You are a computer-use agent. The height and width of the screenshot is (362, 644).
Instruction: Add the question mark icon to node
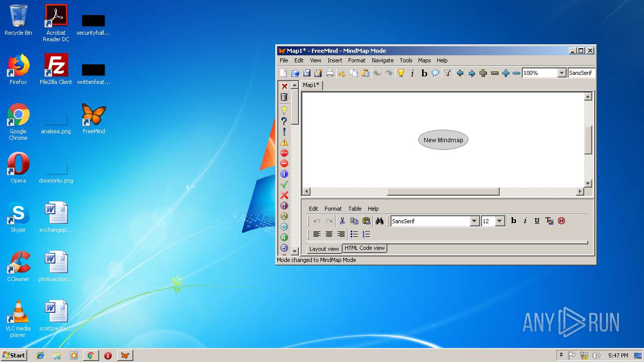pyautogui.click(x=284, y=121)
